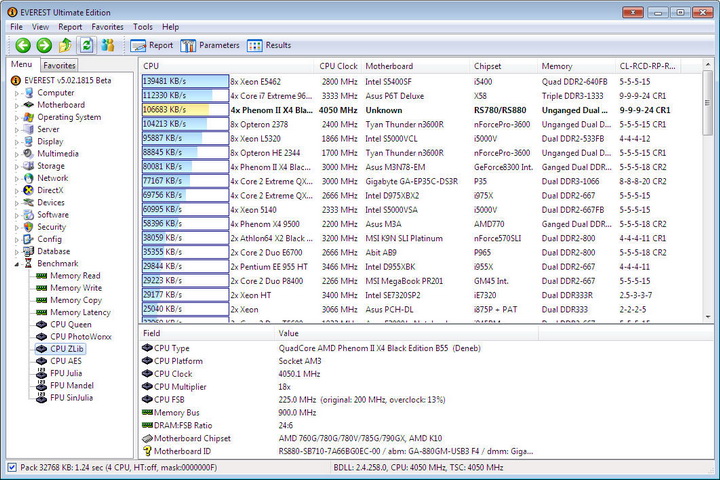Viewport: 720px width, 480px height.
Task: Select the Motherboard tree icon
Action: [x=29, y=105]
